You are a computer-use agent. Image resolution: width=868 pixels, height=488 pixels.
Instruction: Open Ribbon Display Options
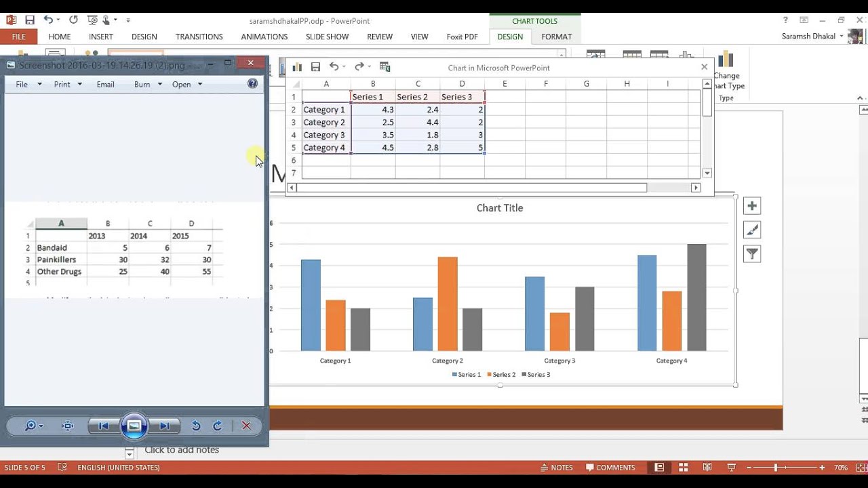coord(804,20)
